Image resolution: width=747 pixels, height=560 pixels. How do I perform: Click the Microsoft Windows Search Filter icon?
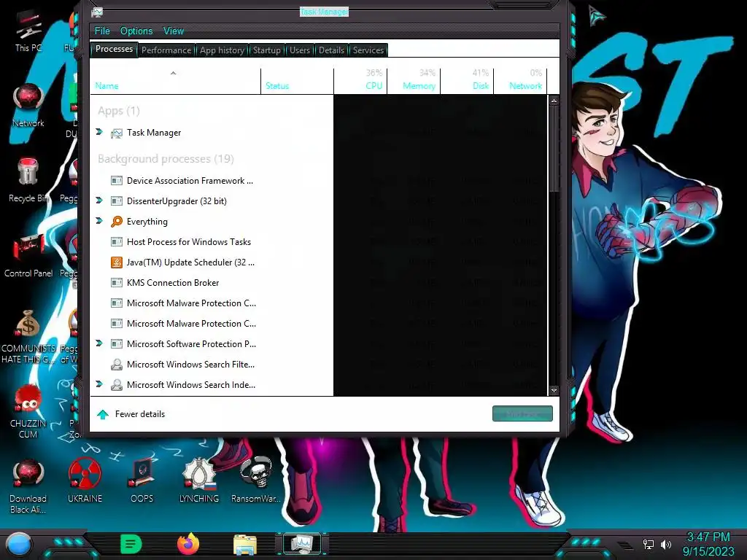[x=117, y=365]
